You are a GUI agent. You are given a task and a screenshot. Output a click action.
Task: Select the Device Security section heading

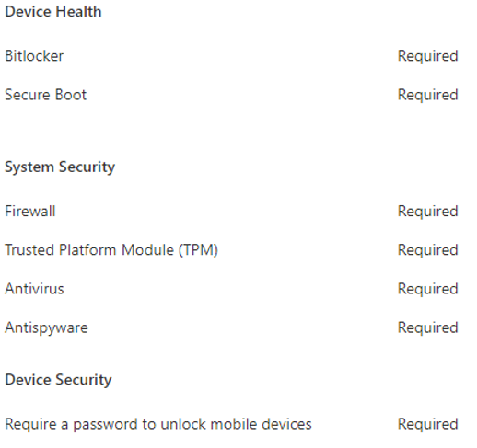click(x=58, y=380)
